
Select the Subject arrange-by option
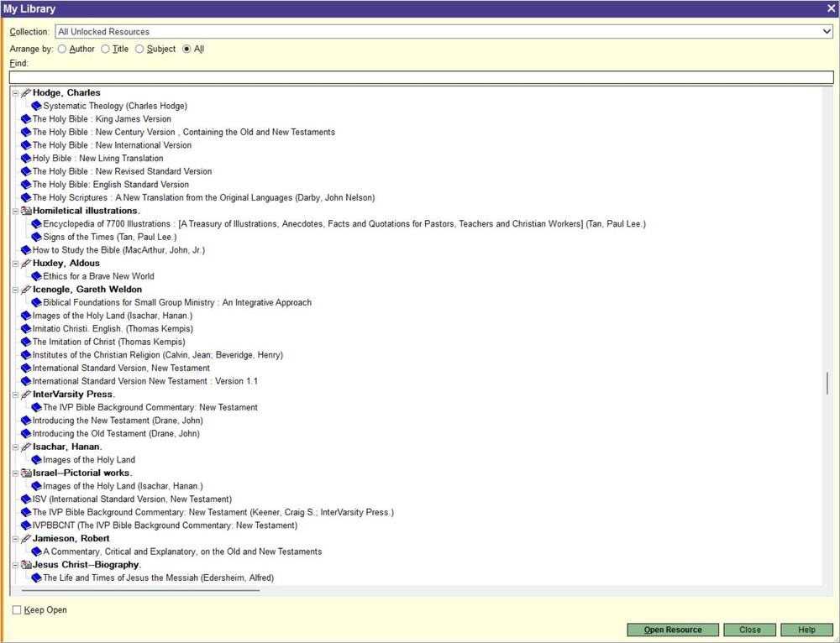pyautogui.click(x=139, y=49)
